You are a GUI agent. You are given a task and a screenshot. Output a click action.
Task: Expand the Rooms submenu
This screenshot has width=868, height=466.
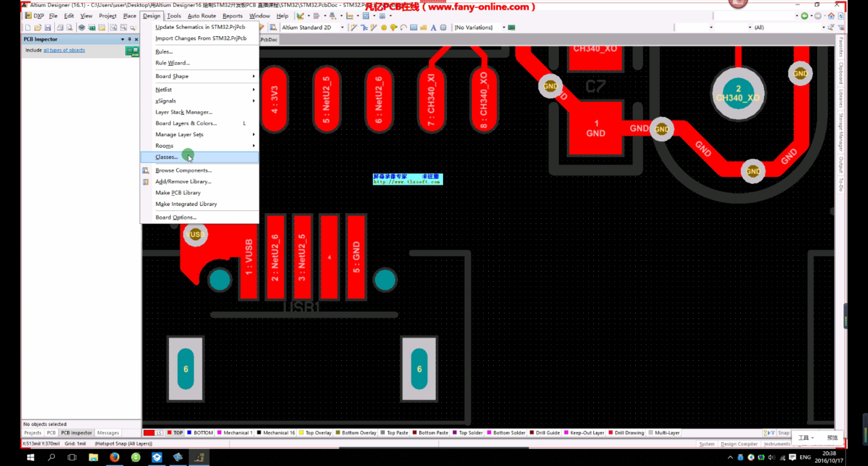pyautogui.click(x=199, y=146)
